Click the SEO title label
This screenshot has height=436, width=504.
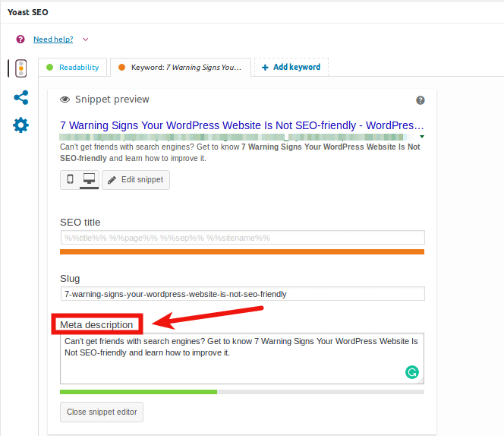coord(80,223)
